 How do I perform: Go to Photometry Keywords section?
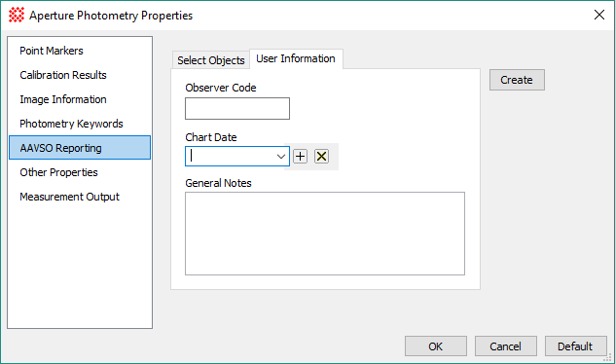tap(71, 124)
